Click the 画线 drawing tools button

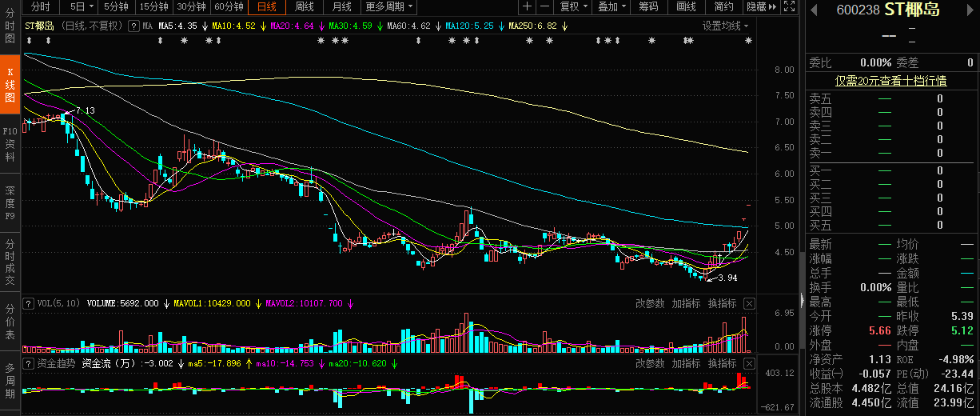pyautogui.click(x=687, y=6)
